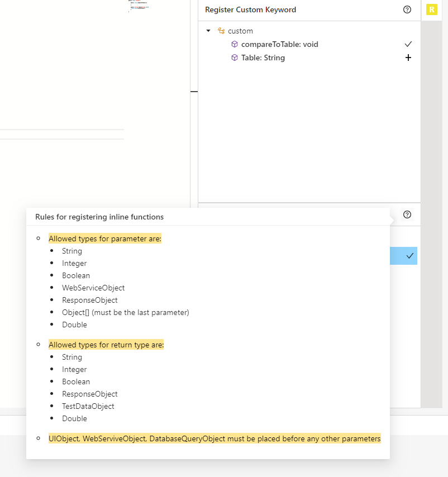Click 'Integer' under return types
The width and height of the screenshot is (448, 477).
click(74, 369)
